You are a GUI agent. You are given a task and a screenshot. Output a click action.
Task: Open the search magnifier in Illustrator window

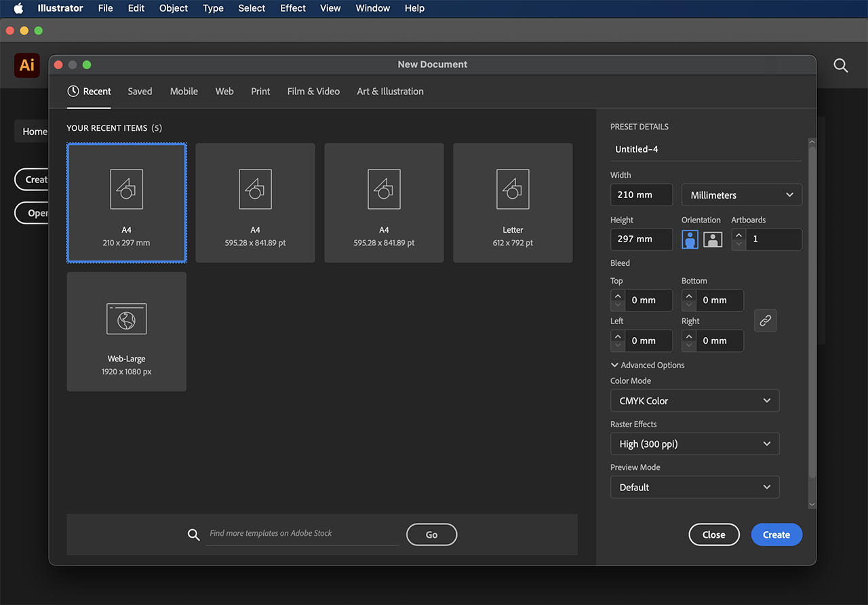[841, 66]
